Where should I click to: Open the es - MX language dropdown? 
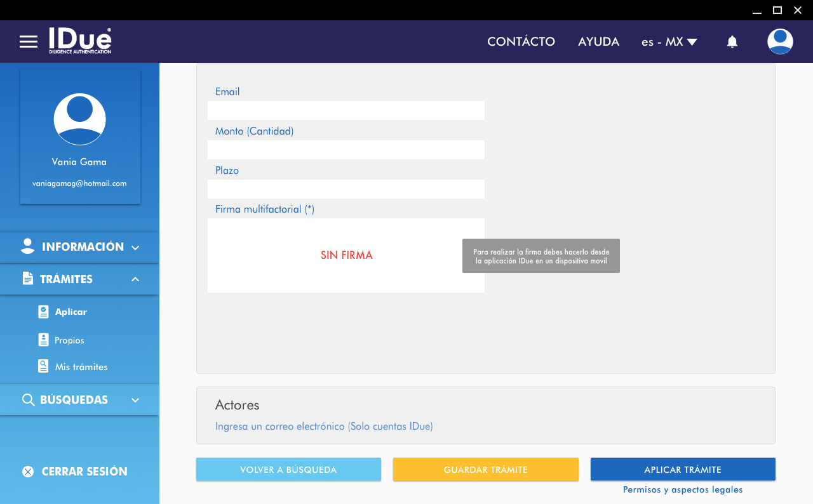[669, 42]
